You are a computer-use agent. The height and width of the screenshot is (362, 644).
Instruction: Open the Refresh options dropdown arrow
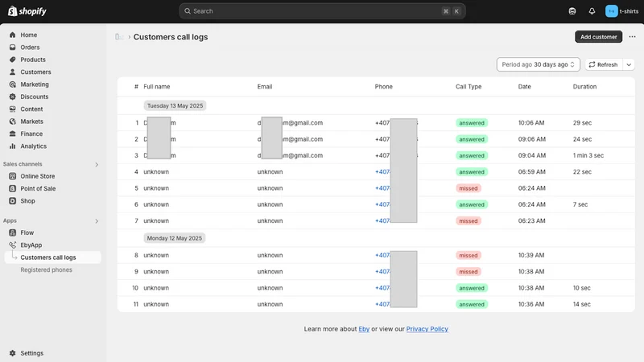point(629,64)
